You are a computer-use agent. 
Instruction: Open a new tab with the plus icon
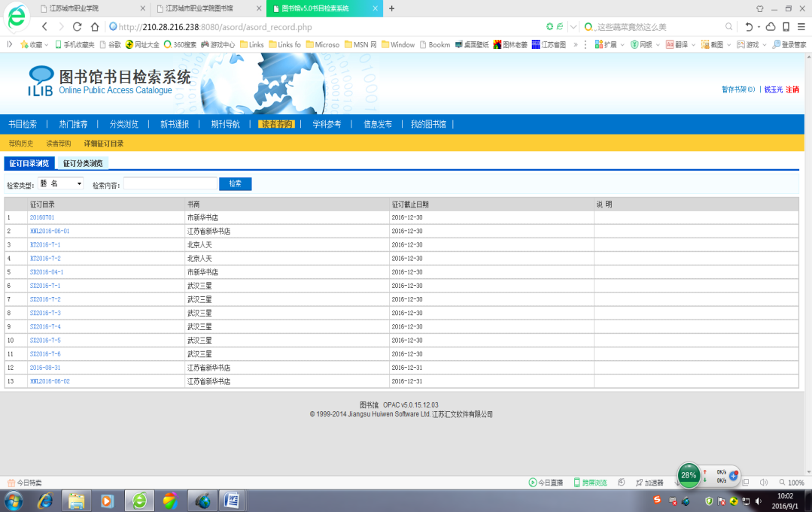pyautogui.click(x=391, y=8)
